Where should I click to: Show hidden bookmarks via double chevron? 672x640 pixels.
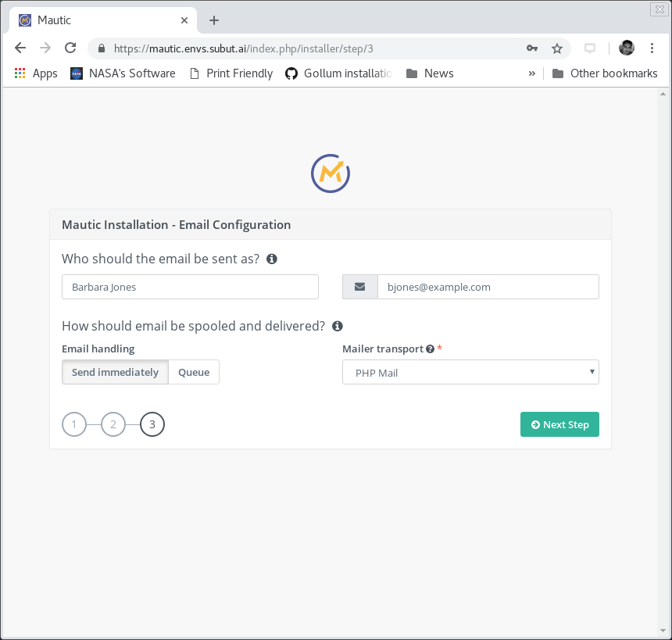(532, 73)
